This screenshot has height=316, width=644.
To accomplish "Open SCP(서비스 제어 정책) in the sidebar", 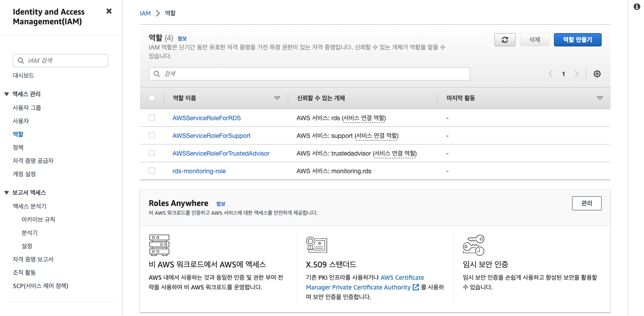I will pyautogui.click(x=41, y=286).
